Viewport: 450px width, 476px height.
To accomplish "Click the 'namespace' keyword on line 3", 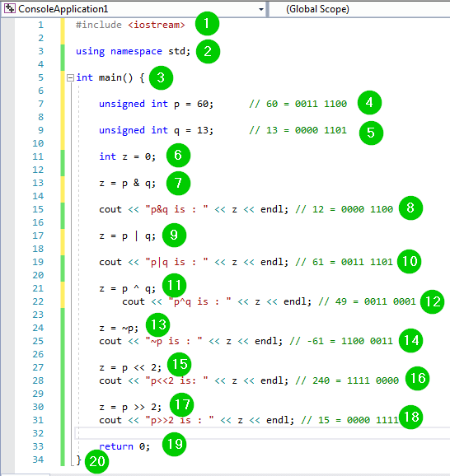I will coord(136,51).
